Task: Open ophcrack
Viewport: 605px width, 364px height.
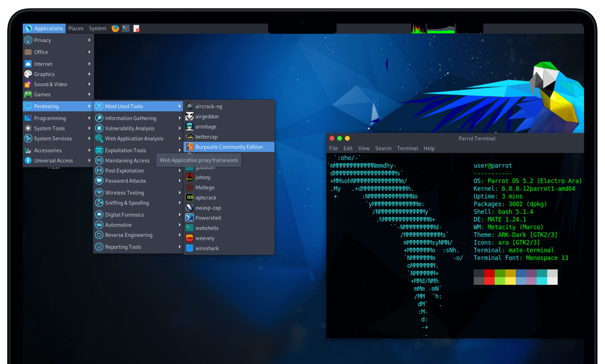Action: click(205, 197)
